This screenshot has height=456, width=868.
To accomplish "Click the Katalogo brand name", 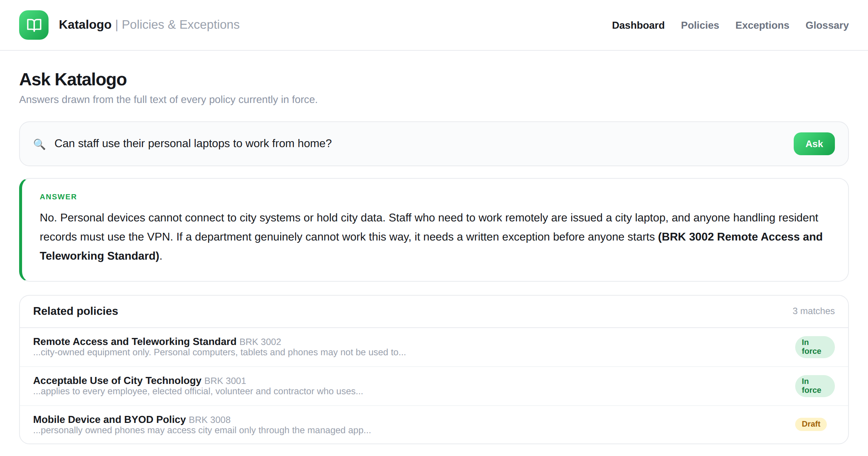I will click(85, 25).
